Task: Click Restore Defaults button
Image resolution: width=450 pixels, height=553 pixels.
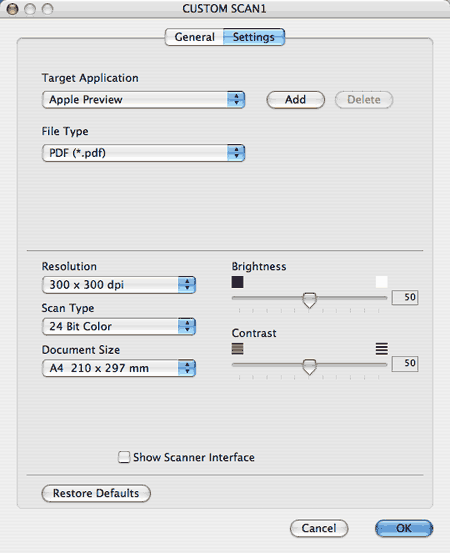Action: click(x=96, y=493)
